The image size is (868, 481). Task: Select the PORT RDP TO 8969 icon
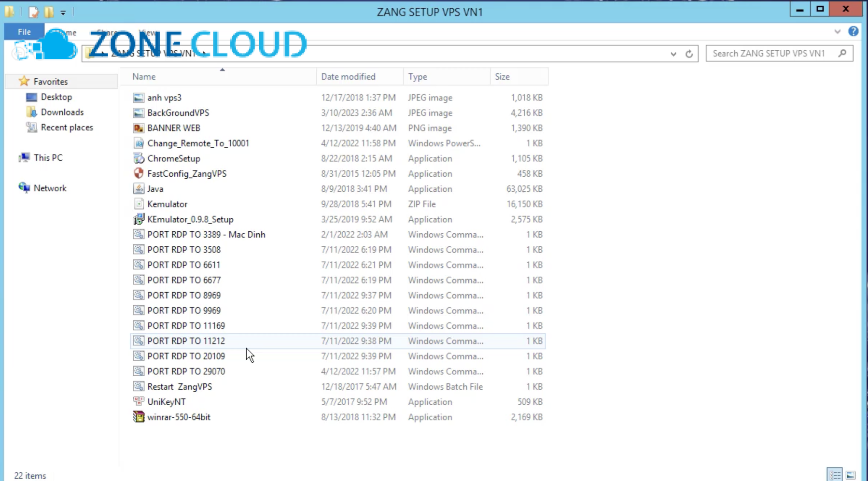tap(139, 296)
